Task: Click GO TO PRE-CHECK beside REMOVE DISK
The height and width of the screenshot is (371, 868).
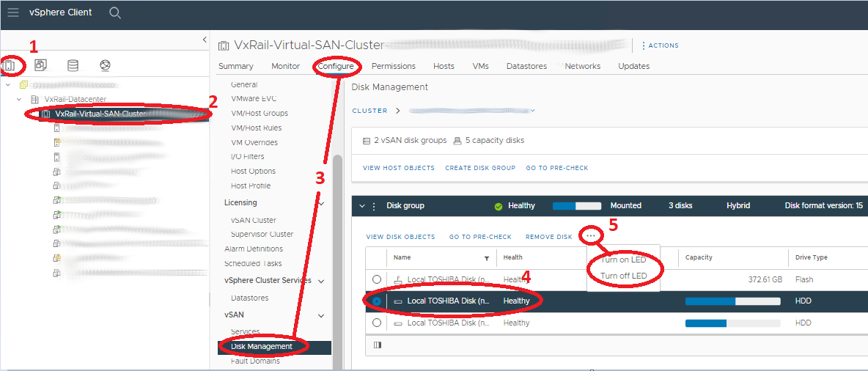Action: pos(480,237)
